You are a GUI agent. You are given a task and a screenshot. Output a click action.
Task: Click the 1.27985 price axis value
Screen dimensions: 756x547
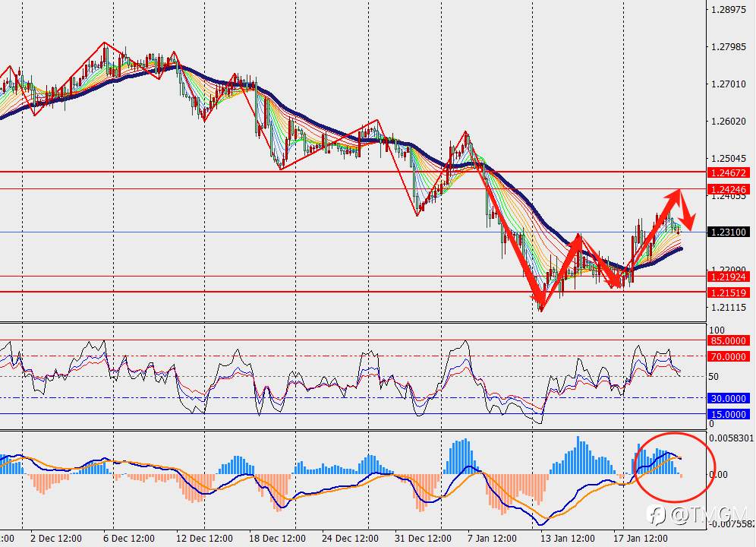(x=729, y=47)
